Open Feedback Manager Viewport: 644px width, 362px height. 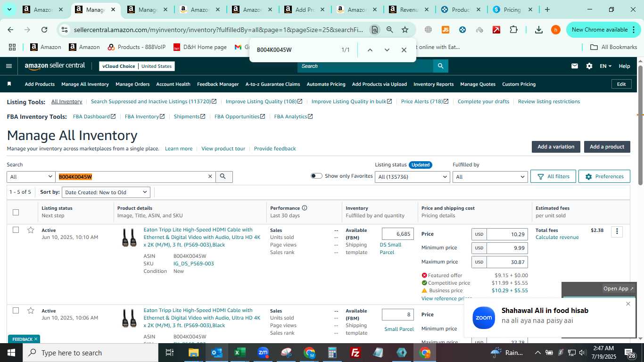(218, 84)
